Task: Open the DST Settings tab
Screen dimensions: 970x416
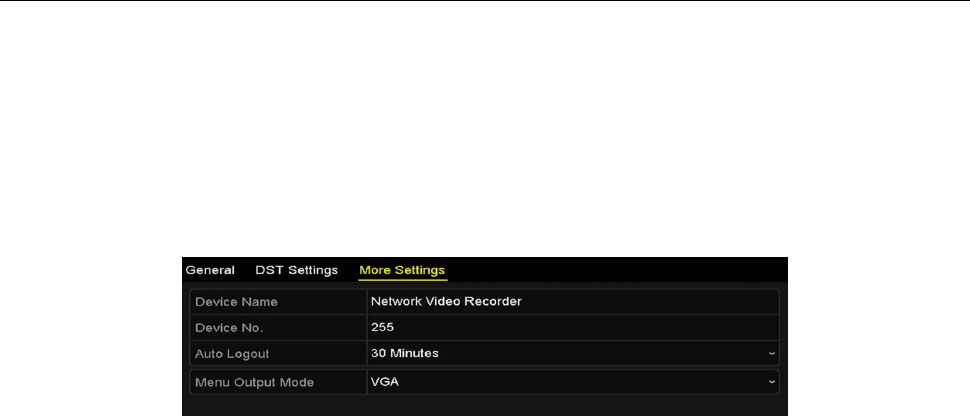Action: pyautogui.click(x=296, y=271)
